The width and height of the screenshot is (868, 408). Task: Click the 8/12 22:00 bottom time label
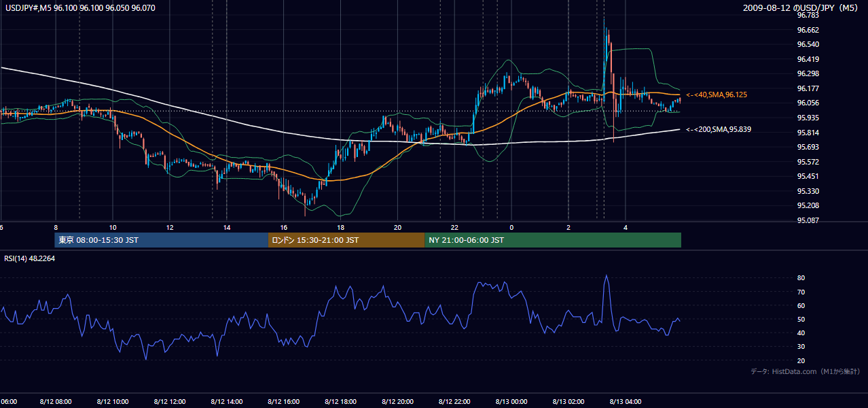(455, 401)
